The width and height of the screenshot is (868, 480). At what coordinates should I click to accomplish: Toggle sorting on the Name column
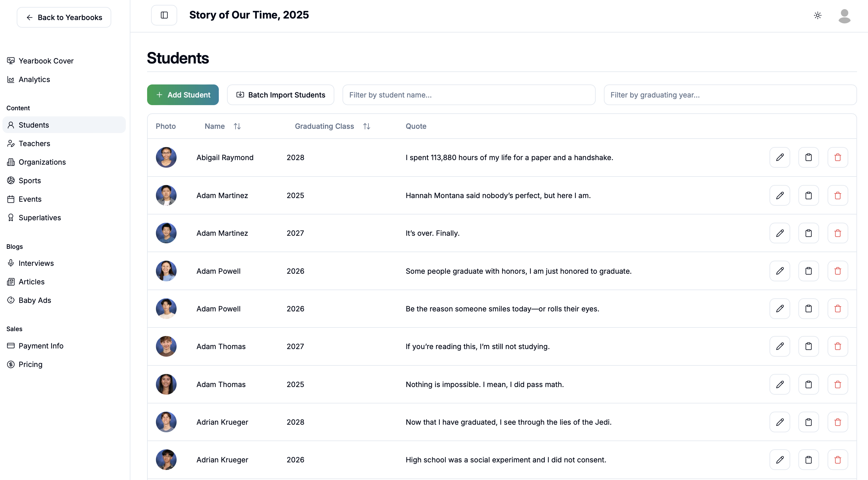tap(237, 126)
